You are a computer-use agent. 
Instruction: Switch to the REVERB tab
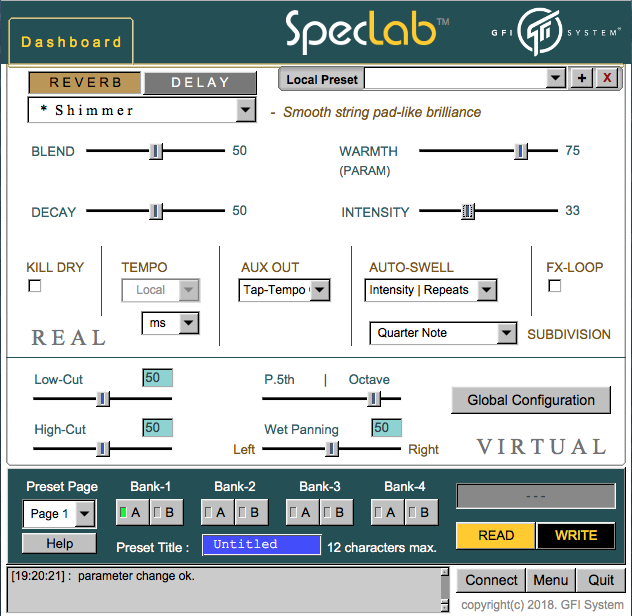point(85,83)
